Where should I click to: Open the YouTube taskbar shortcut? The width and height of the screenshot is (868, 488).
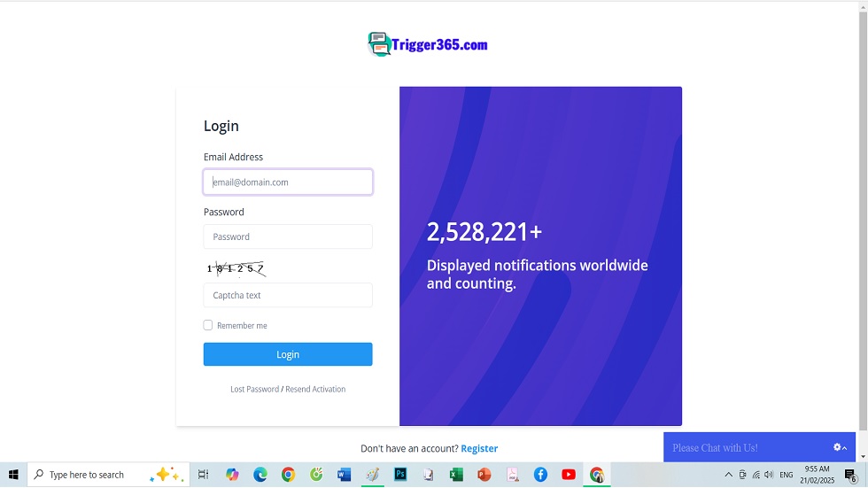click(568, 475)
